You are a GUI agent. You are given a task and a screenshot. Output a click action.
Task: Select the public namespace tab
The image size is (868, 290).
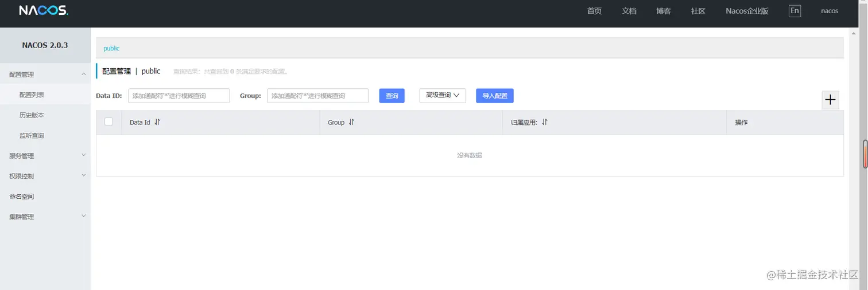pos(111,48)
